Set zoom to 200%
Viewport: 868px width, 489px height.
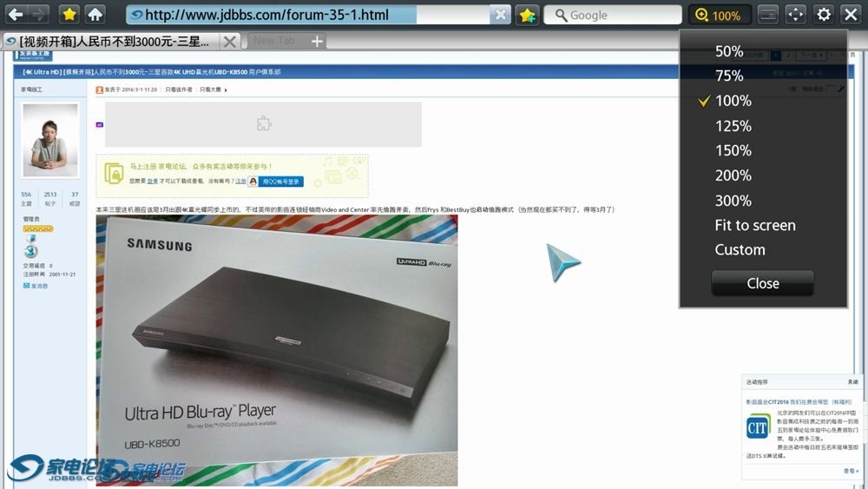[733, 175]
